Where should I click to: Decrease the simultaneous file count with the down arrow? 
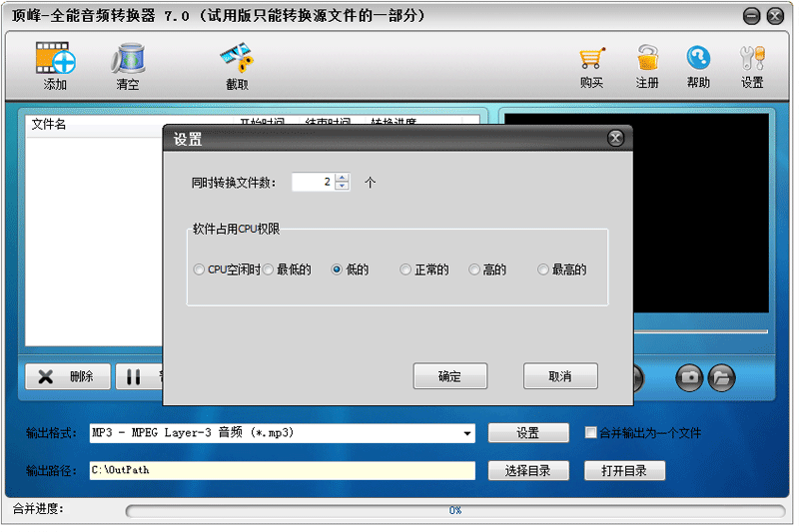[x=343, y=187]
